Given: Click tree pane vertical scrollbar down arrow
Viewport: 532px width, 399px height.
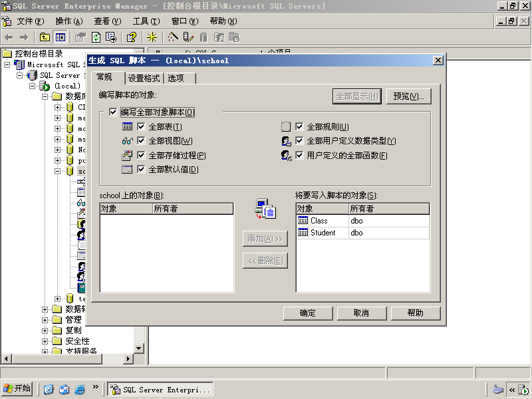Looking at the screenshot, I should click(x=138, y=348).
